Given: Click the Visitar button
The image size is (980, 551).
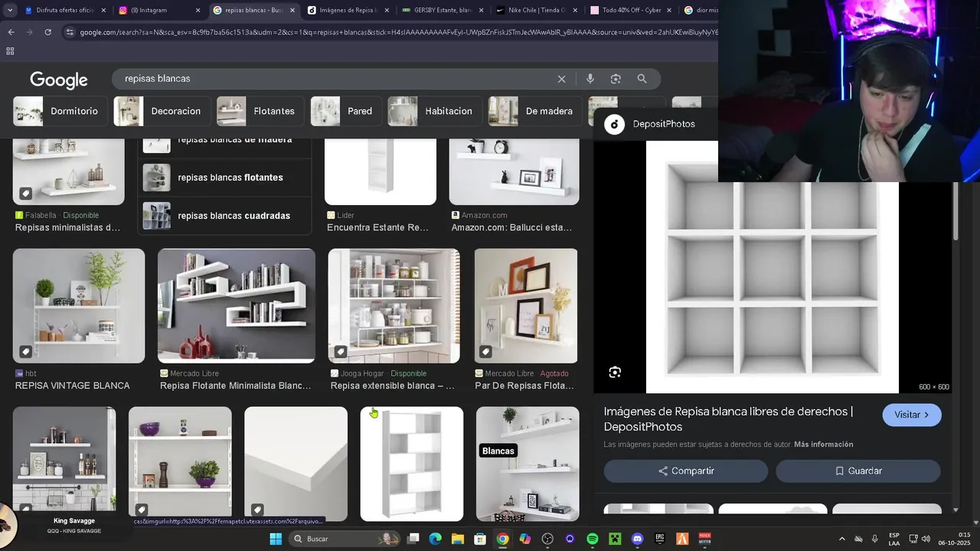Looking at the screenshot, I should (x=912, y=415).
